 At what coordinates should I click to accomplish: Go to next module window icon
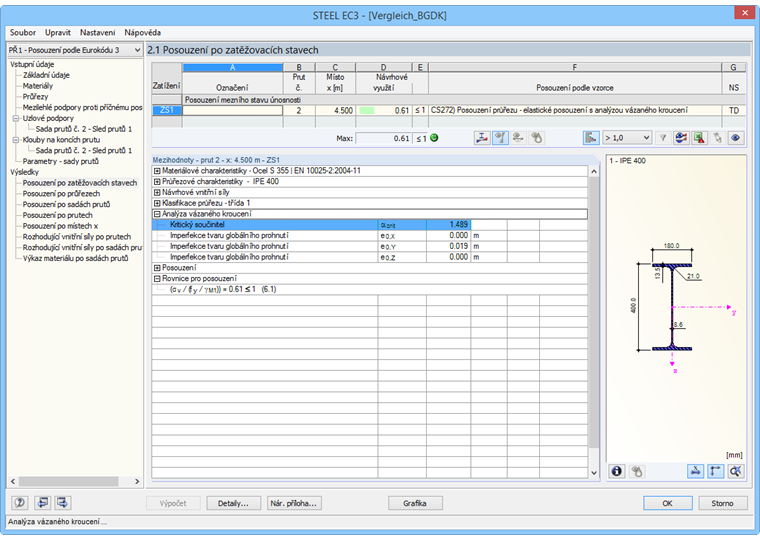click(63, 503)
